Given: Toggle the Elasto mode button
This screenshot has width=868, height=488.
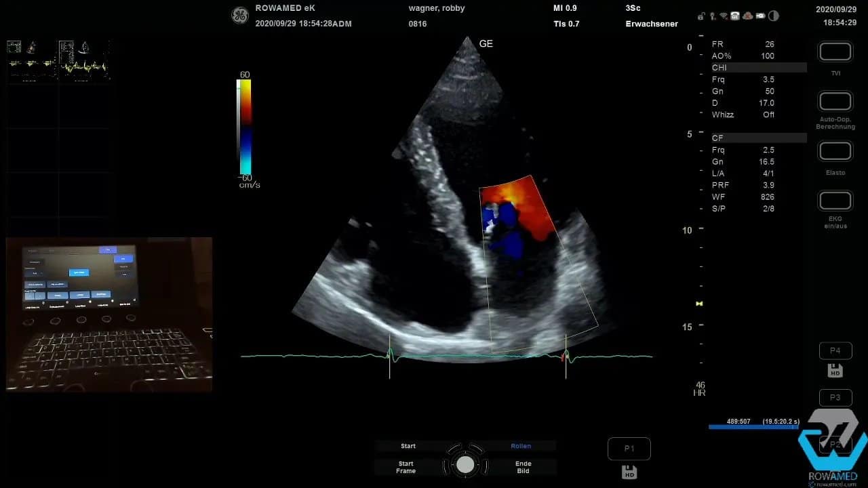Looking at the screenshot, I should pyautogui.click(x=835, y=151).
